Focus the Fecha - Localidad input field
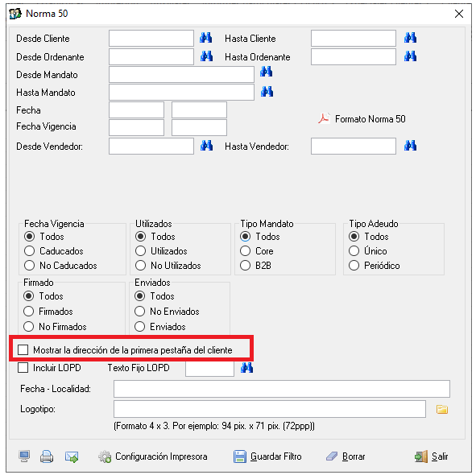Image resolution: width=476 pixels, height=475 pixels. pos(282,389)
